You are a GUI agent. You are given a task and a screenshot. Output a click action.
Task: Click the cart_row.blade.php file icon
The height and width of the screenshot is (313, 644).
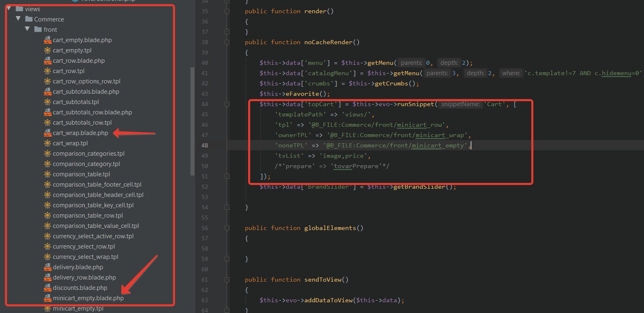(x=47, y=61)
